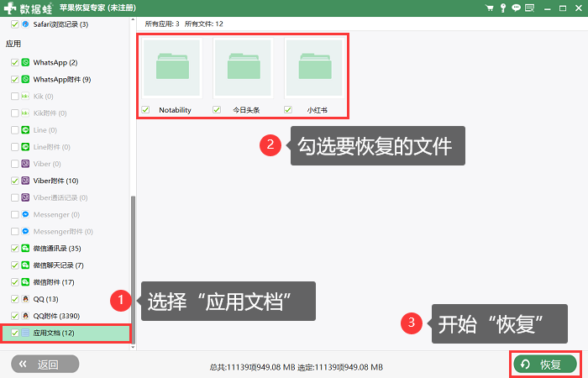Click the QQ附件 (3390) penguin icon
588x378 pixels.
pyautogui.click(x=25, y=315)
